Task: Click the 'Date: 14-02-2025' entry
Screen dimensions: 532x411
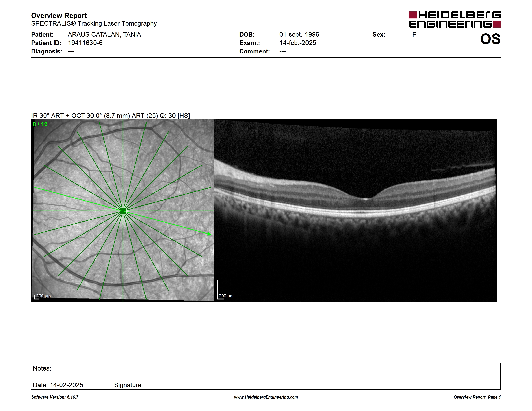Action: click(58, 385)
